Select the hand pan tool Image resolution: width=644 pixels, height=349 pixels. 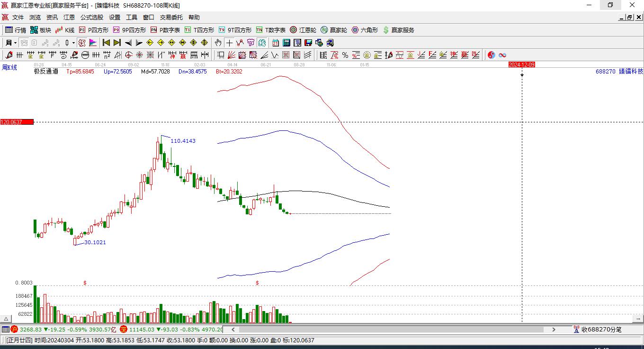click(218, 43)
